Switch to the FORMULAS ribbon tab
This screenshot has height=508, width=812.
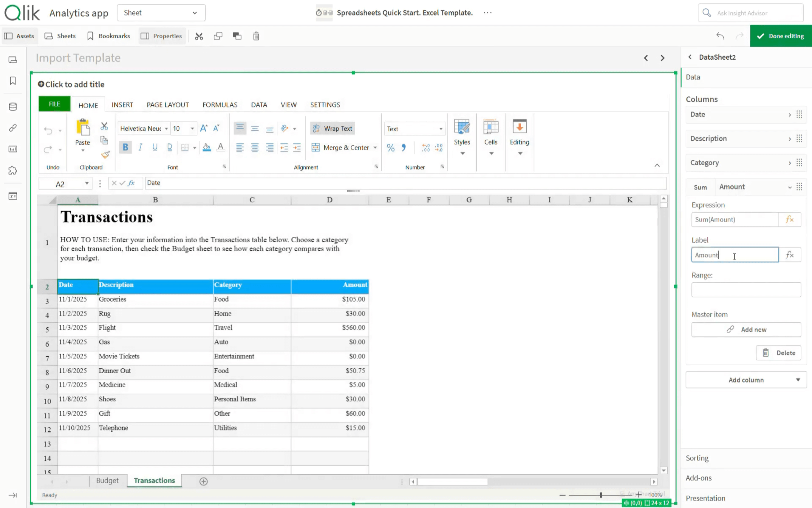(220, 105)
